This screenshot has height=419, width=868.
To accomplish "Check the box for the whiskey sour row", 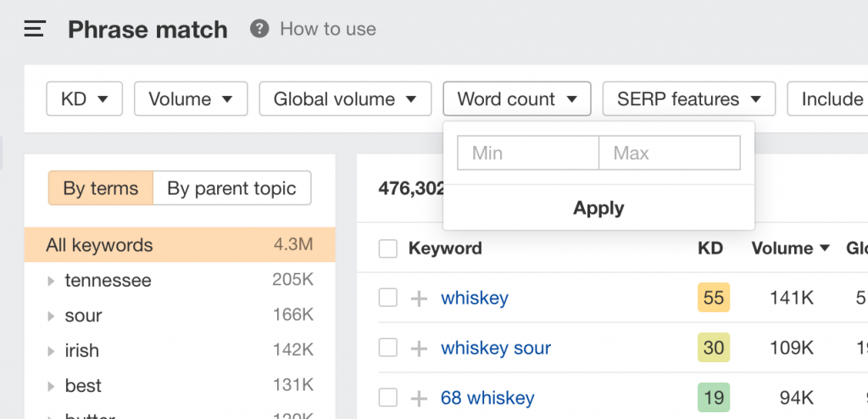I will coord(388,348).
